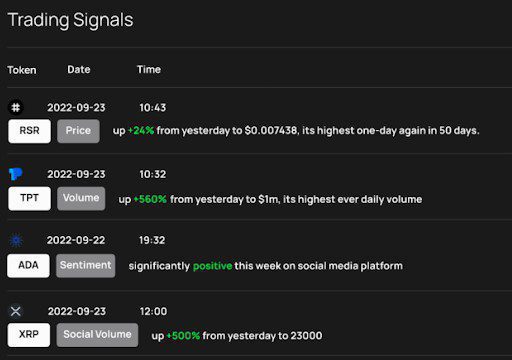This screenshot has height=360, width=512.
Task: Click the ADA Cardano token logo
Action: pyautogui.click(x=16, y=240)
